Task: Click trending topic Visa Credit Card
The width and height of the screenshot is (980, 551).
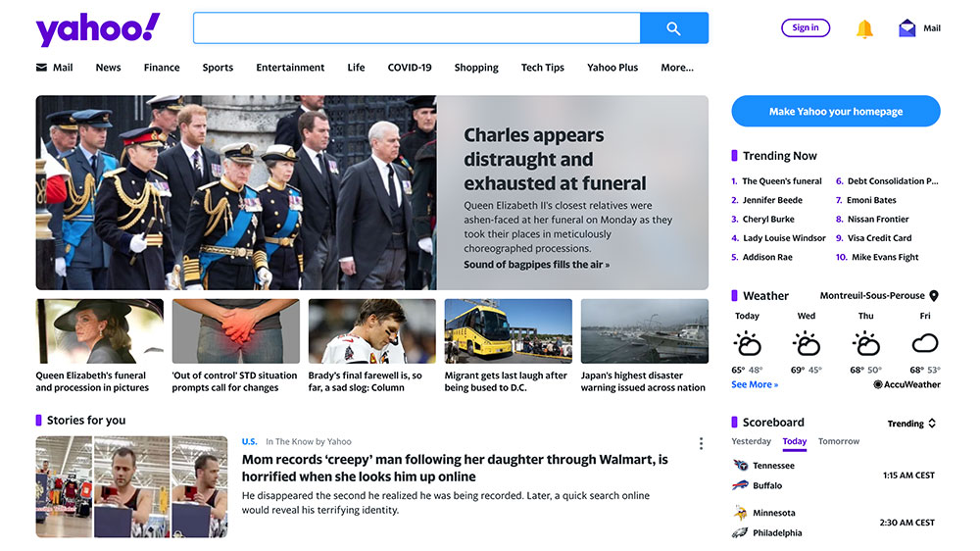Action: [879, 238]
